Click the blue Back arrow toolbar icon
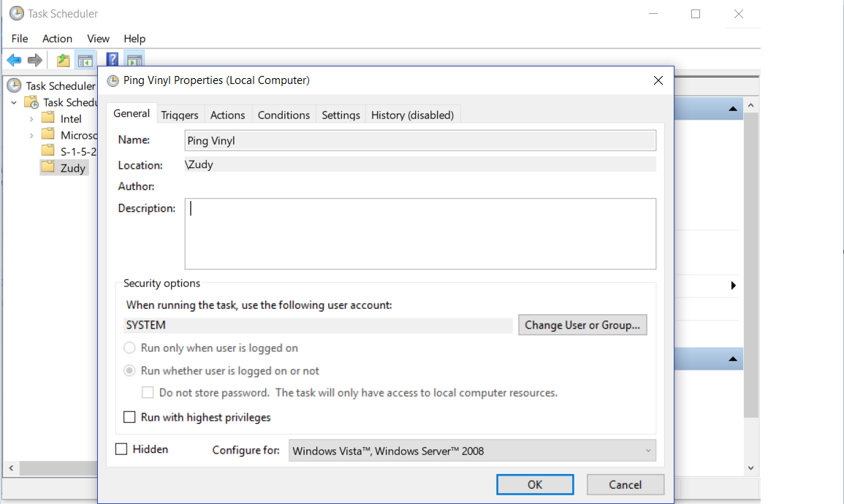Image resolution: width=844 pixels, height=504 pixels. click(x=14, y=60)
